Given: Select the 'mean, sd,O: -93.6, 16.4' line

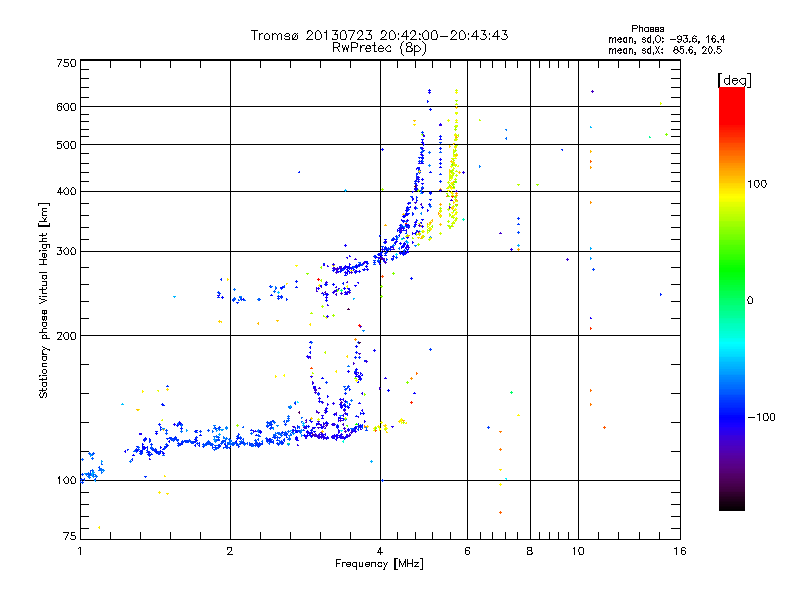Looking at the screenshot, I should click(666, 39).
